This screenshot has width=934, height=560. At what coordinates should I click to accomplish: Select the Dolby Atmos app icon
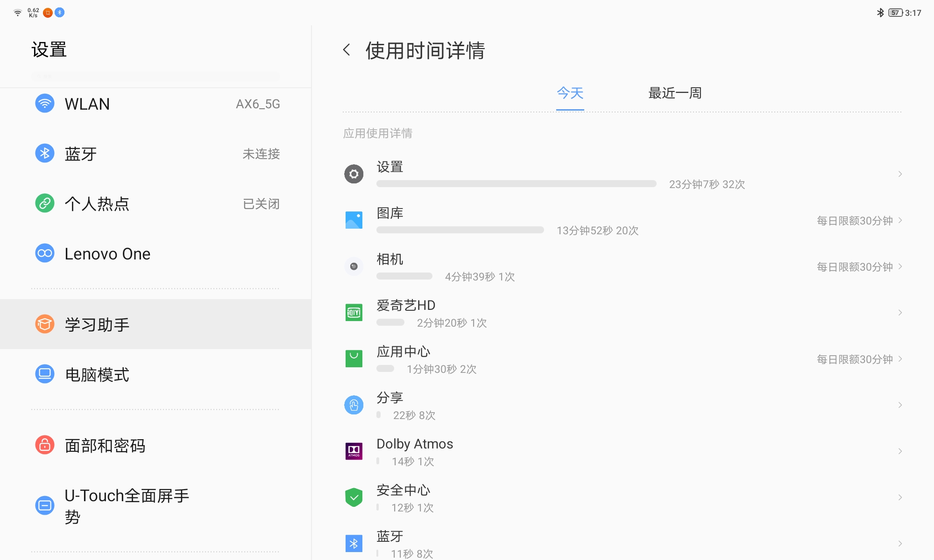coord(354,450)
